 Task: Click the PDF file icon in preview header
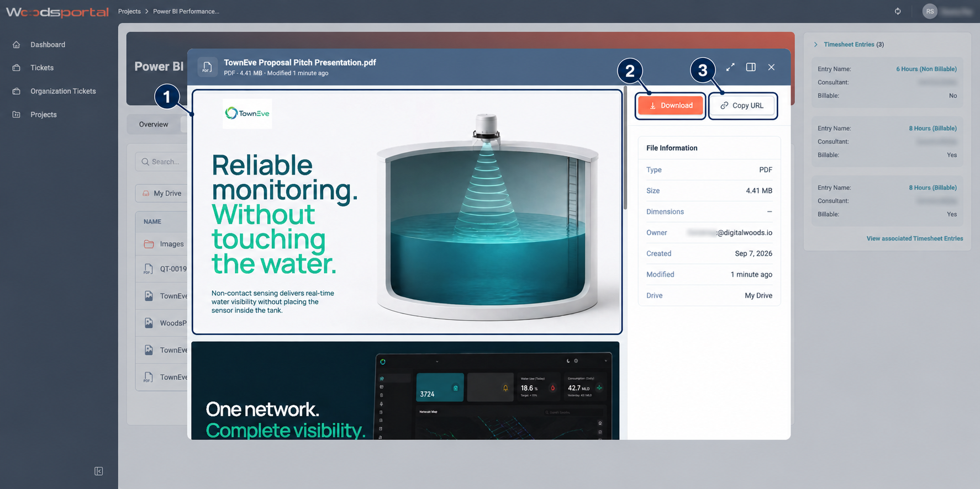(x=207, y=67)
